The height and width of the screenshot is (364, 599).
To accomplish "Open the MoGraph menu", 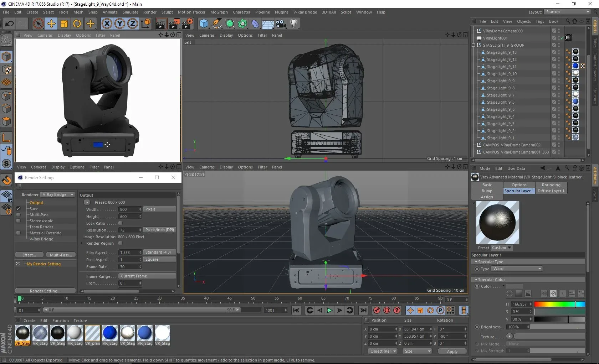I will pyautogui.click(x=219, y=12).
